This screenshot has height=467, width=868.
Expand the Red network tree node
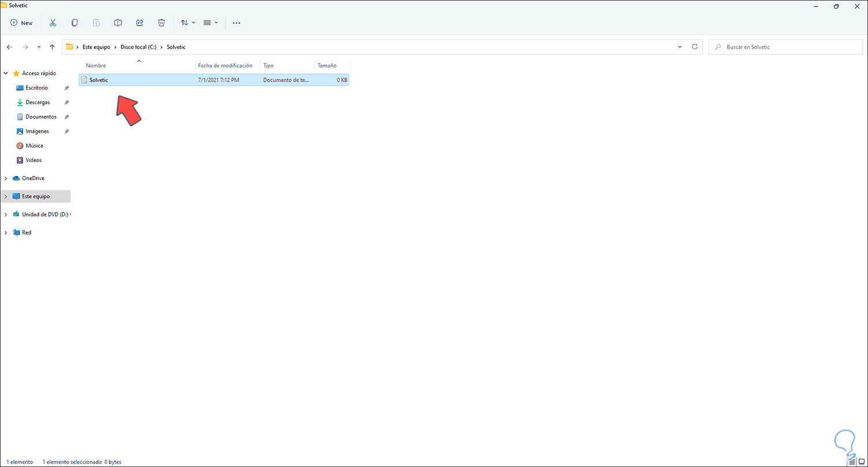[x=6, y=233]
